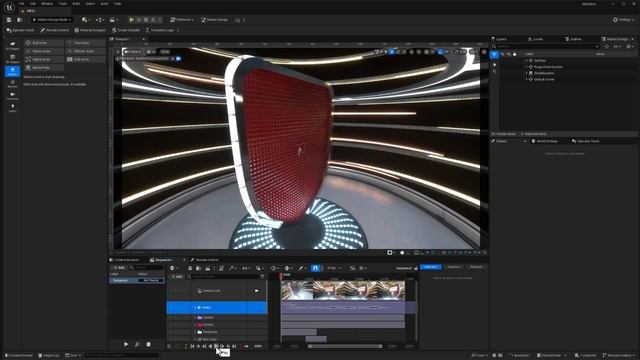Choose the Cloner Actor tool
This screenshot has height=360, width=640.
click(44, 51)
